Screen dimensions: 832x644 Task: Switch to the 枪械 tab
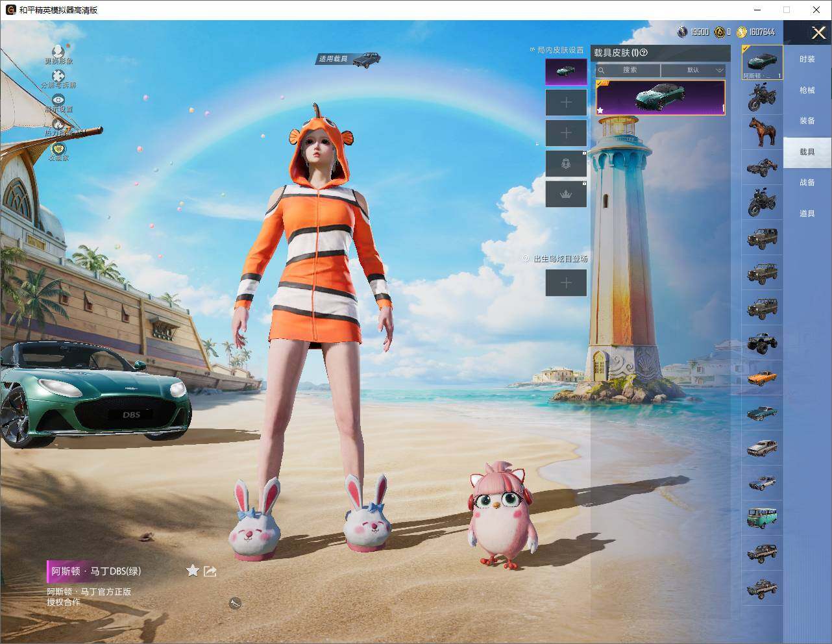(x=807, y=90)
